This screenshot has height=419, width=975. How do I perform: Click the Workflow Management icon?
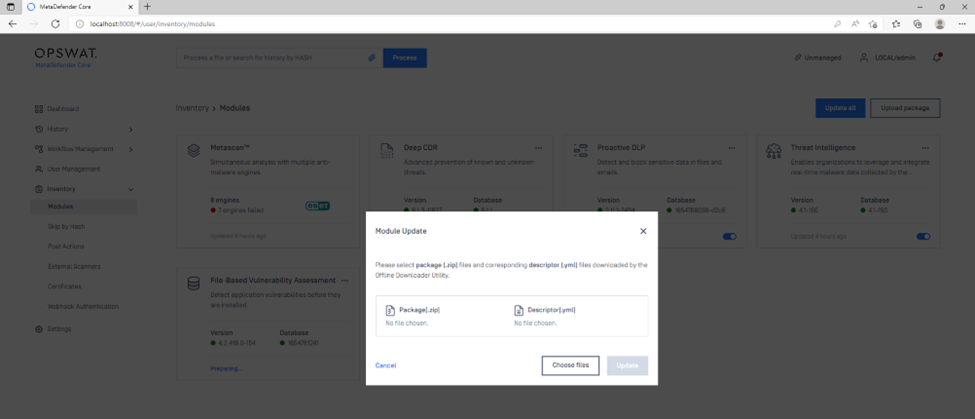click(x=39, y=149)
